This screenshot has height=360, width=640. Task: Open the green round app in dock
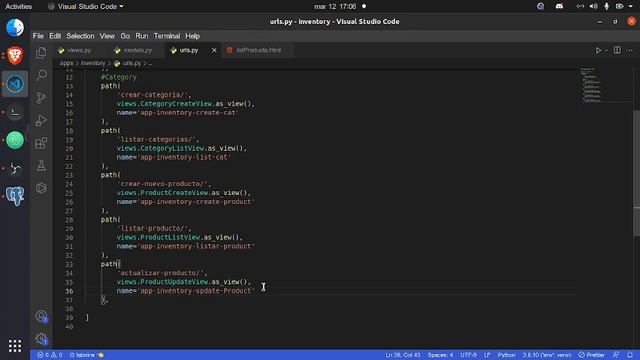[15, 140]
